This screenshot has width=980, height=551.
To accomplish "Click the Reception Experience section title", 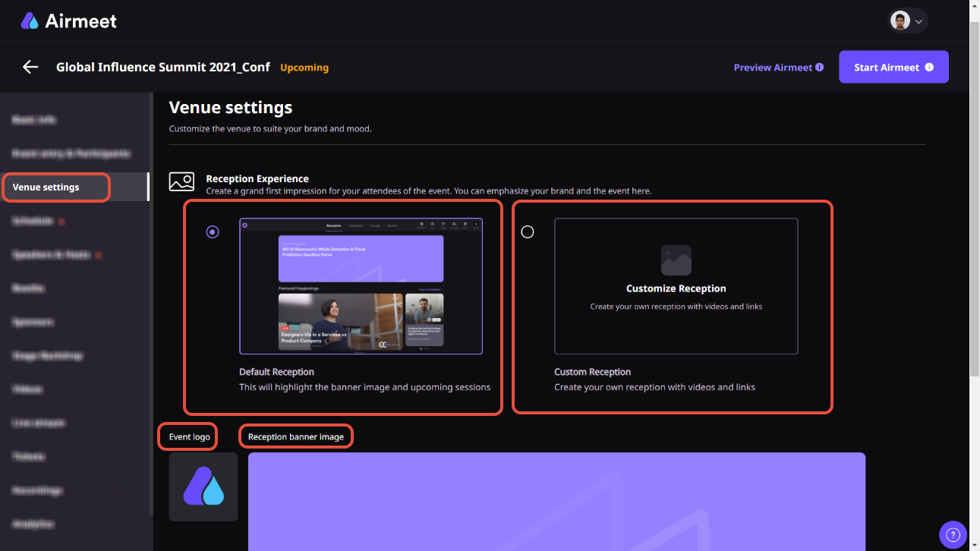I will [257, 178].
